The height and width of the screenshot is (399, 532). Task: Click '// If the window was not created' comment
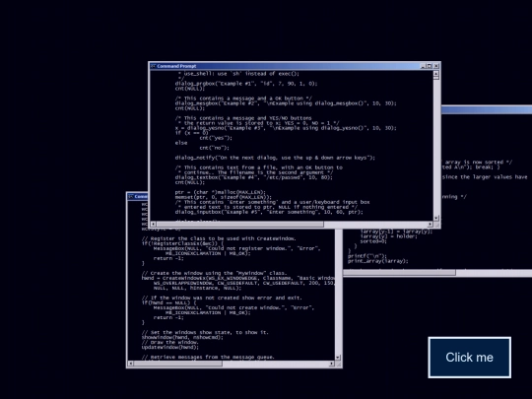point(222,298)
